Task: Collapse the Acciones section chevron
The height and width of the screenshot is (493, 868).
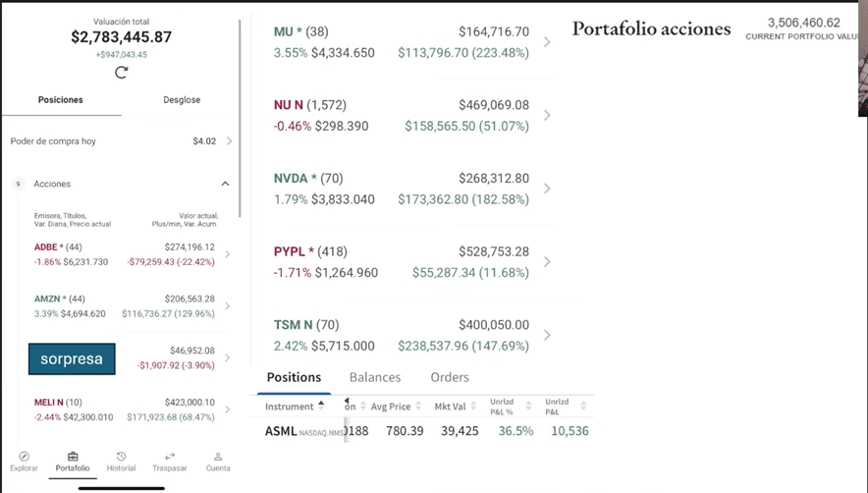Action: (x=225, y=184)
